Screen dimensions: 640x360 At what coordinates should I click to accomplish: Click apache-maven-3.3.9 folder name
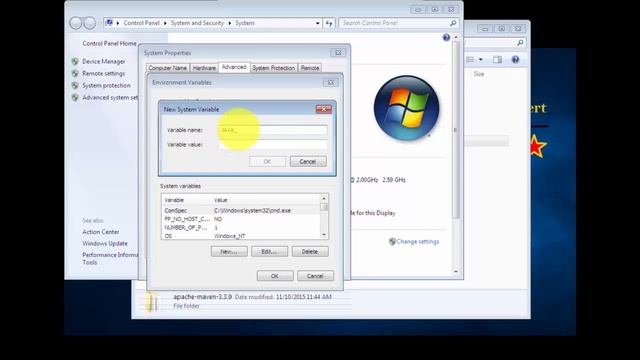(x=202, y=297)
